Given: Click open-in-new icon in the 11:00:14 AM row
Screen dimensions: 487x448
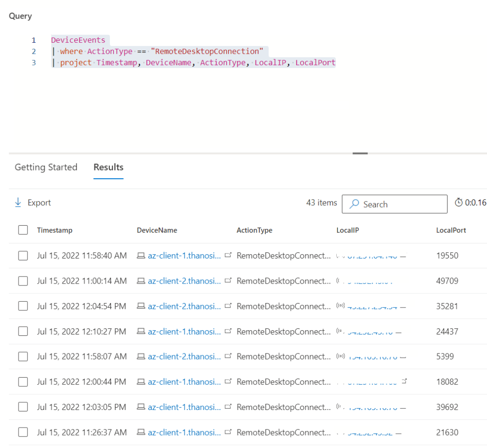Looking at the screenshot, I should (228, 281).
